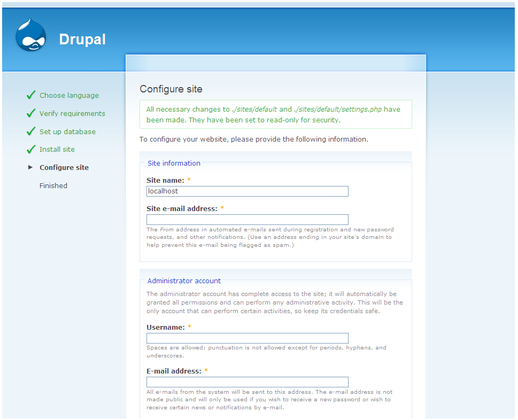Click the Drupal site title text
This screenshot has width=518, height=420.
82,40
